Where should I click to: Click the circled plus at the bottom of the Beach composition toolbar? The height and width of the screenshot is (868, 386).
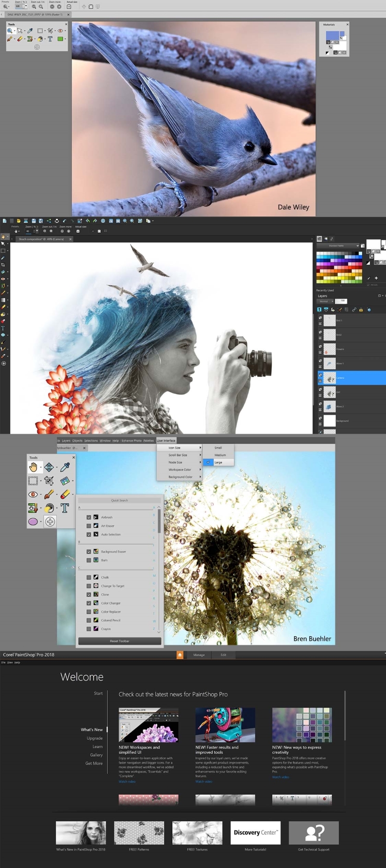(3, 363)
